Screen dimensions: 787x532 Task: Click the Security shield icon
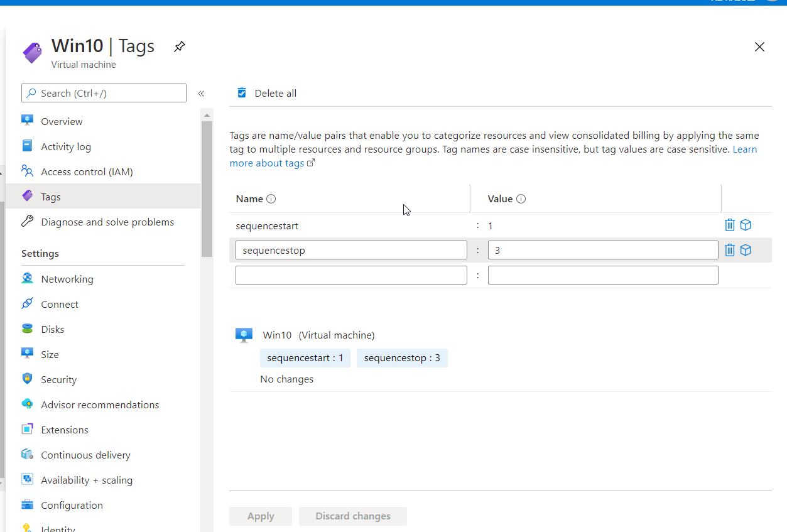click(27, 379)
